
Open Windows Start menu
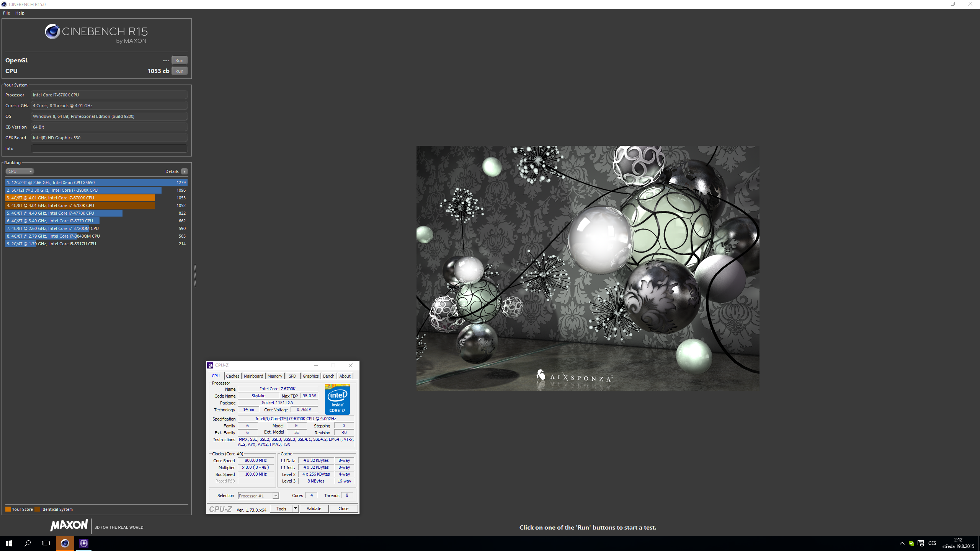(9, 543)
